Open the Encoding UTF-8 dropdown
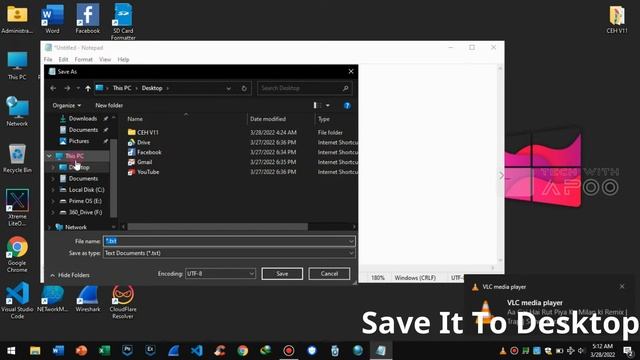This screenshot has height=360, width=640. coord(220,273)
